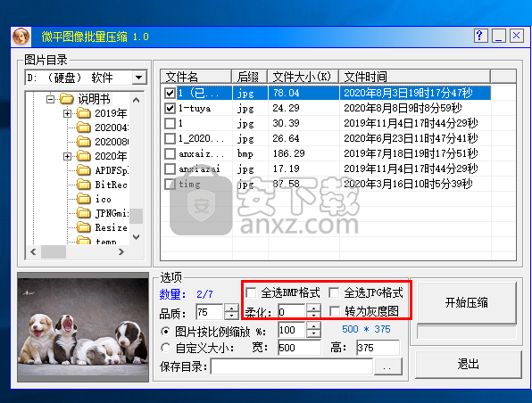Check the anxiazai jpg file checkbox
Viewport: 532px width, 403px height.
(170, 169)
